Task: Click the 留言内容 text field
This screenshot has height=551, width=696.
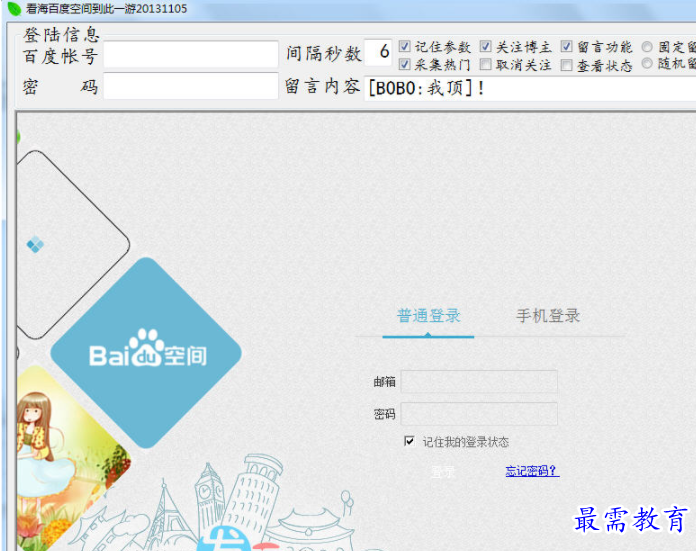Action: coord(530,88)
